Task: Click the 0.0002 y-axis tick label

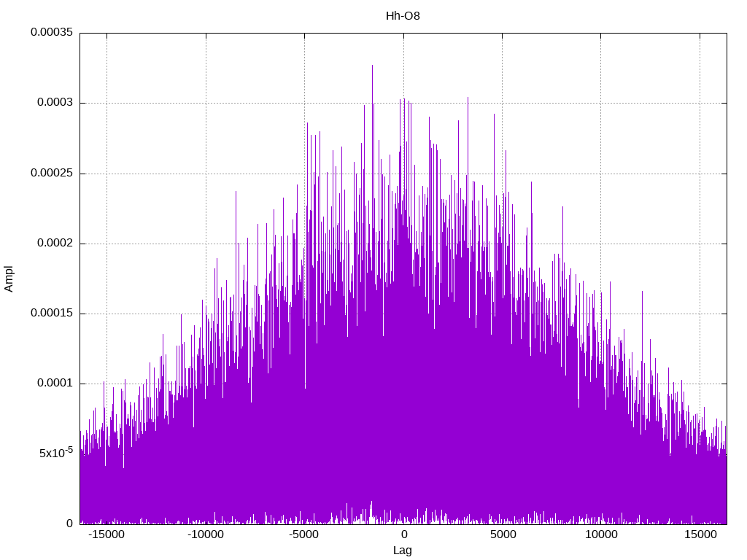Action: [55, 244]
